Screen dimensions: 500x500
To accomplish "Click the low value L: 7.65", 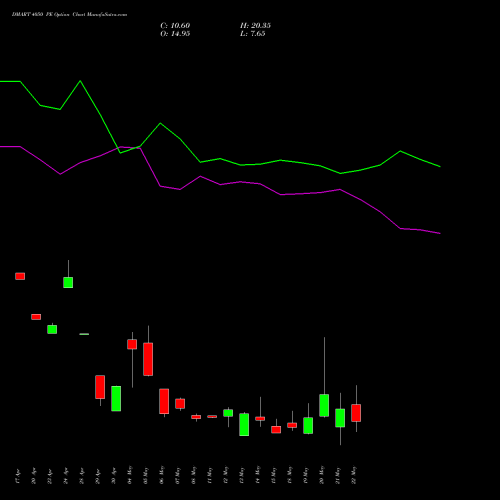I will tap(253, 34).
